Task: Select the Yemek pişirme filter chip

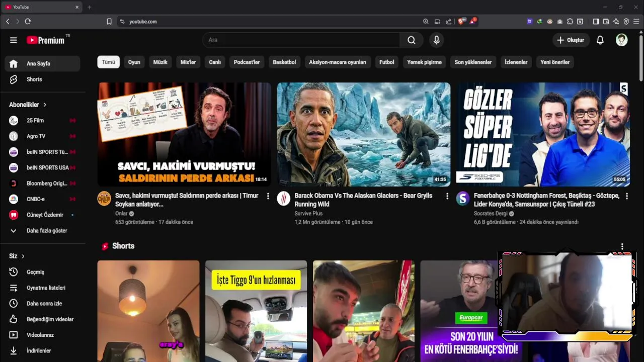Action: [424, 62]
